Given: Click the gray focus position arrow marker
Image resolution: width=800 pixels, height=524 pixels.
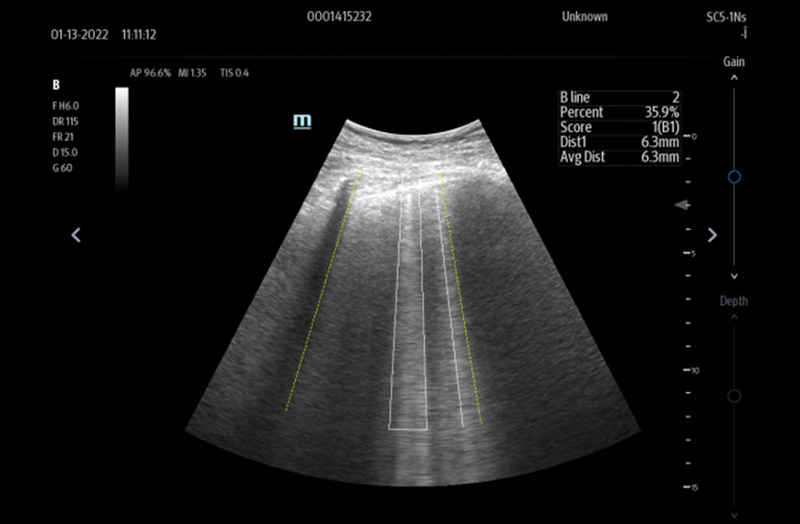Looking at the screenshot, I should tap(683, 205).
